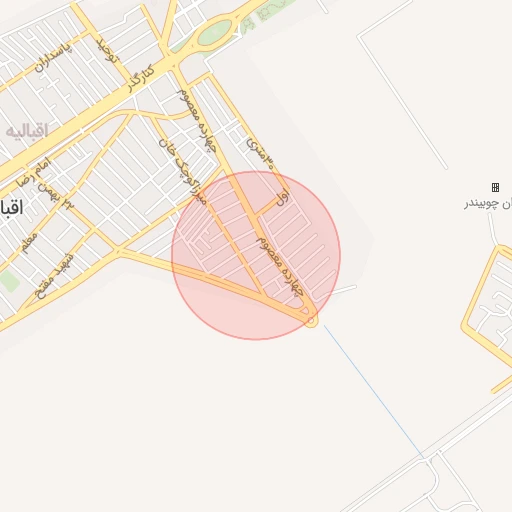Screen dimensions: 512x512
Task: Click the gray اقبالیه district label
Action: pos(27,131)
